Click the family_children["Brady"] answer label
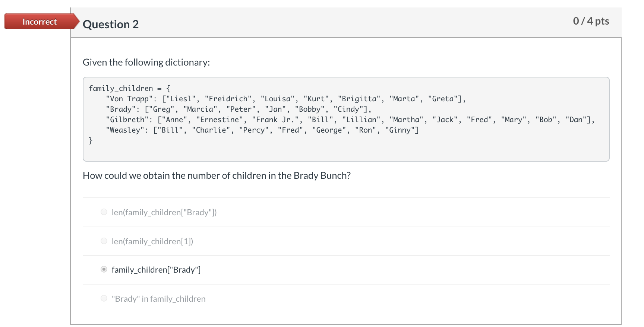The image size is (644, 327). pyautogui.click(x=156, y=270)
